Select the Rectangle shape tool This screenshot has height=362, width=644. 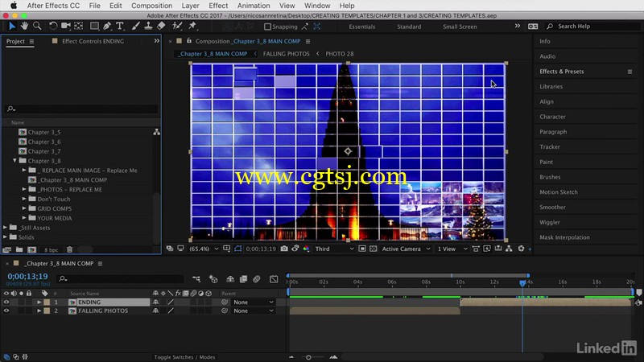(x=94, y=27)
